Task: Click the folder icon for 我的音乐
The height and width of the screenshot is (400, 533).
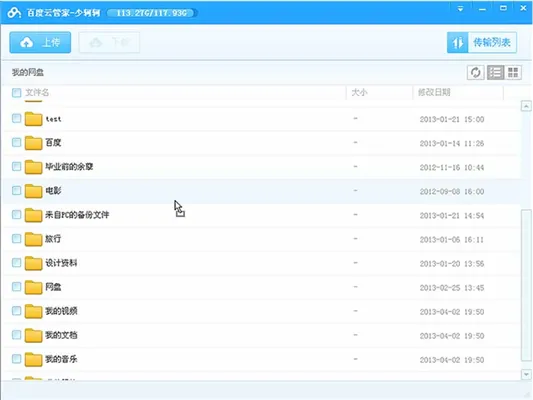Action: (33, 359)
